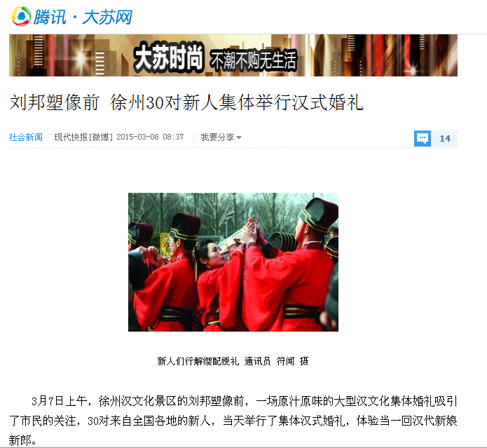Screen dimensions: 487x448
Task: Open the 大苏时尚 banner advertisement
Action: pyautogui.click(x=233, y=55)
